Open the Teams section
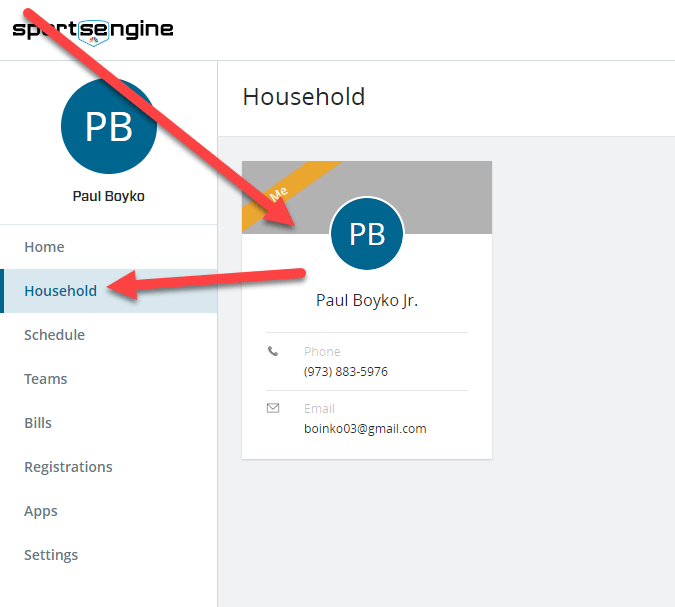Viewport: 675px width, 607px height. coord(46,379)
